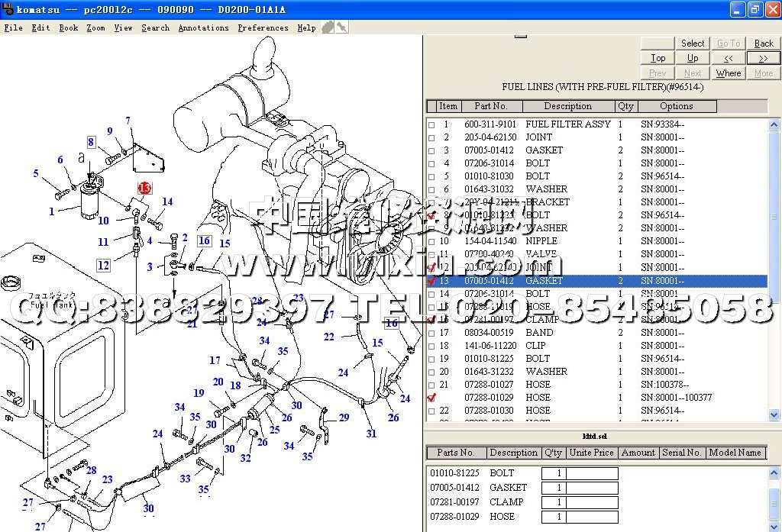Tick the checkbox for item 3 Gasket
Image resolution: width=782 pixels, height=532 pixels.
coord(431,150)
